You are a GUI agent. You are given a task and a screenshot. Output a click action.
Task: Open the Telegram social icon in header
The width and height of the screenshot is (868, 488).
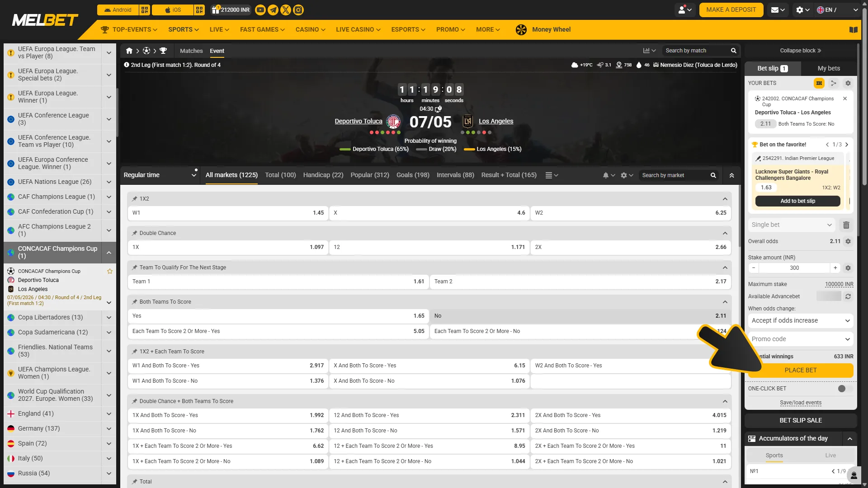click(273, 10)
